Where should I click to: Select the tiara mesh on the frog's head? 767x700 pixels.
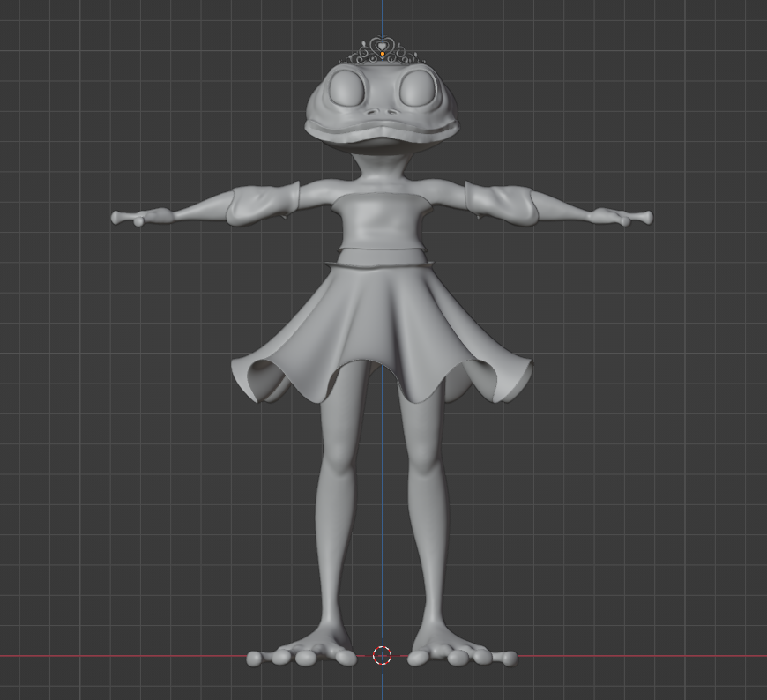[x=382, y=51]
